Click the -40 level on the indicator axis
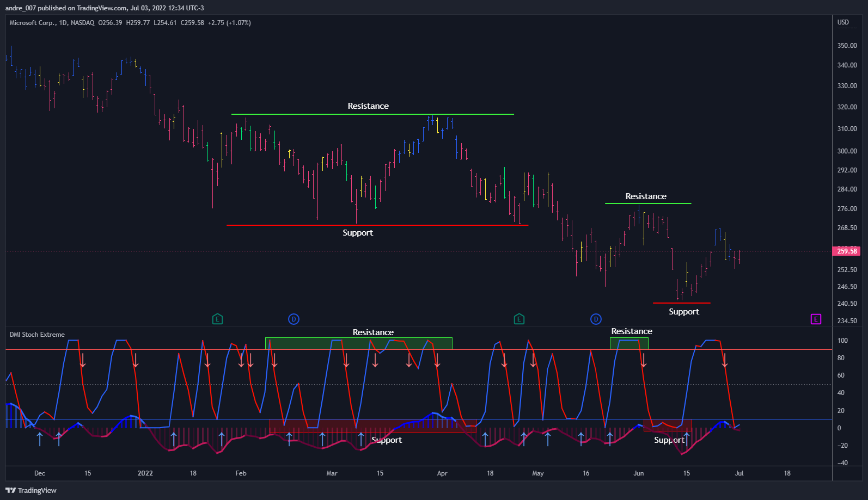This screenshot has width=868, height=500. point(842,463)
